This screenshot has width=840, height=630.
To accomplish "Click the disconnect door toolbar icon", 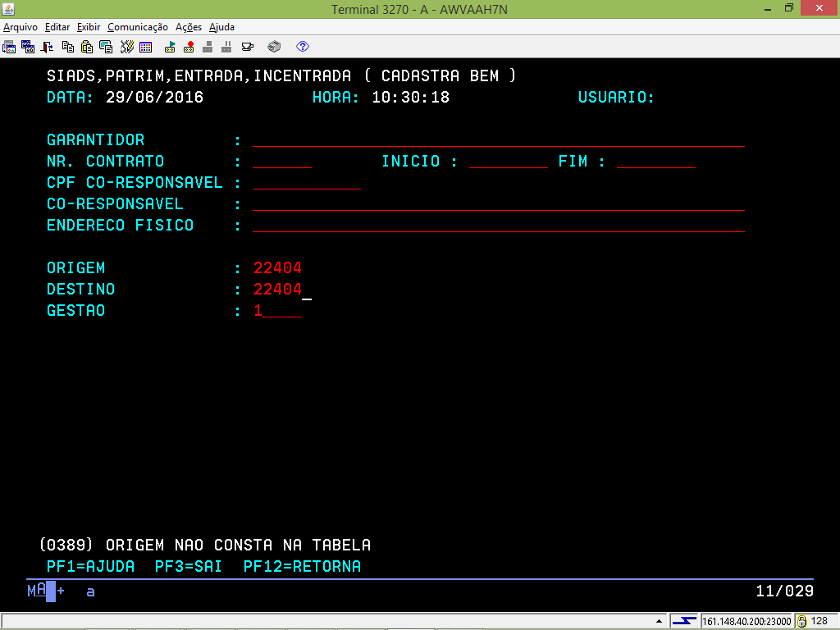I will click(47, 47).
